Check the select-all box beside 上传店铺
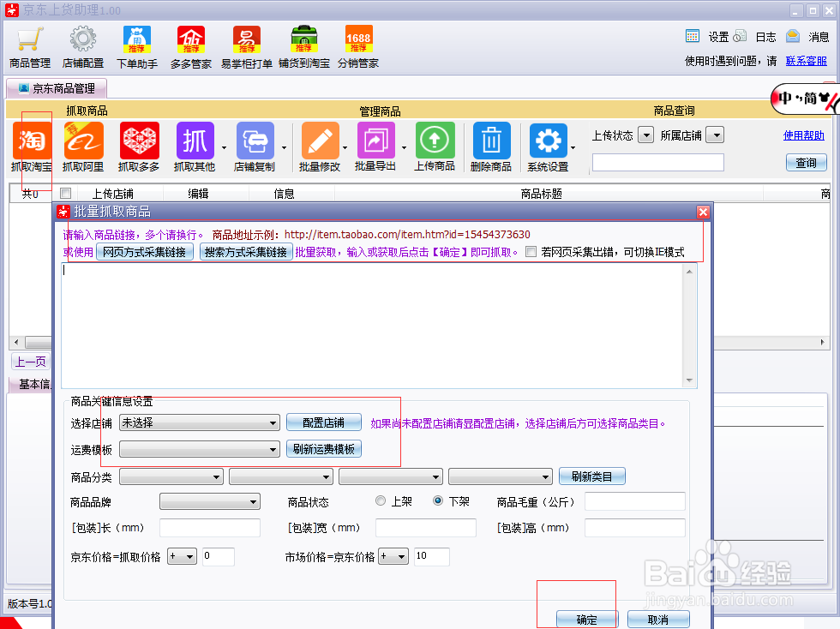The width and height of the screenshot is (840, 629). click(65, 194)
